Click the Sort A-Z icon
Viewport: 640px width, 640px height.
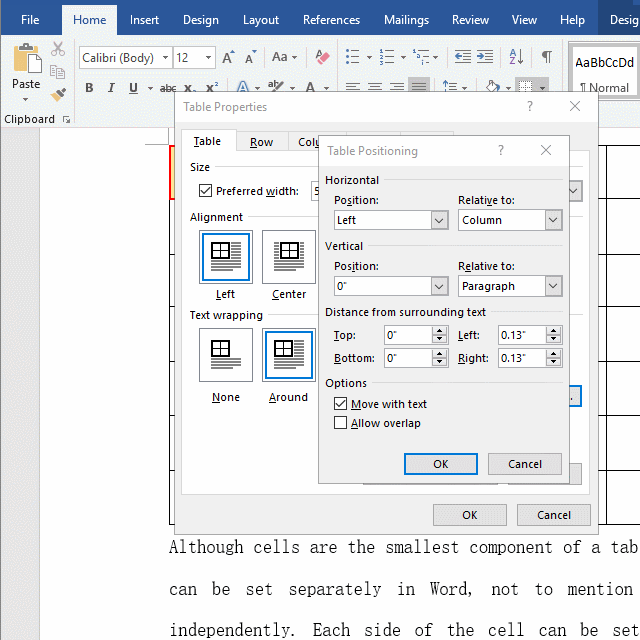[516, 57]
